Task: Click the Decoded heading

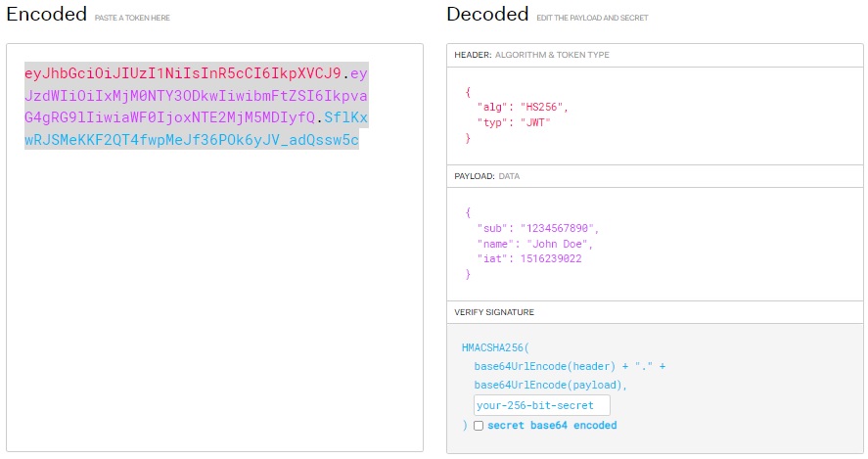Action: (x=486, y=15)
